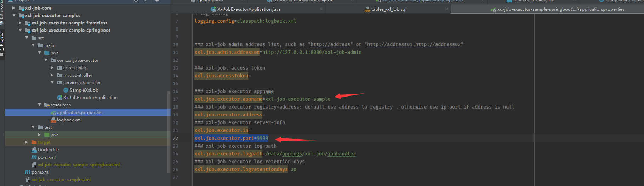
Task: Follow the http://address01,http://address02 link
Action: (414, 44)
